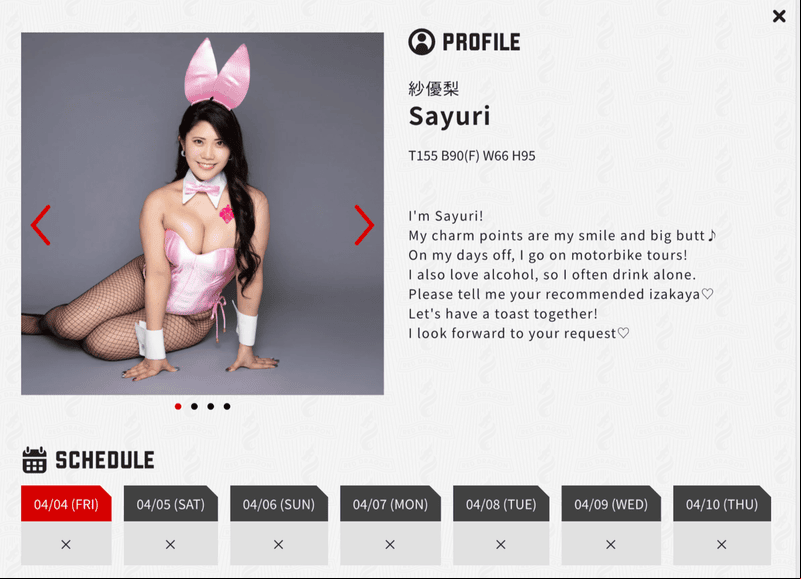The image size is (801, 579).
Task: Click the profile person icon
Action: [421, 42]
